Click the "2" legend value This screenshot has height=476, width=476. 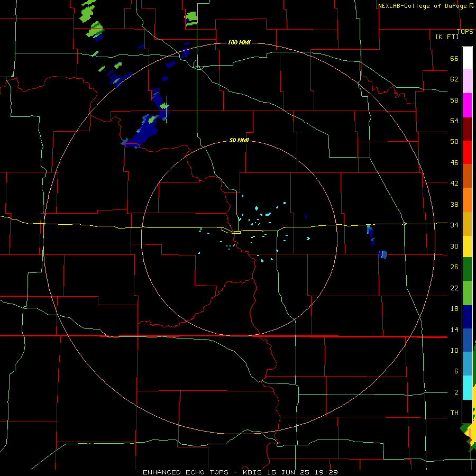coord(456,392)
